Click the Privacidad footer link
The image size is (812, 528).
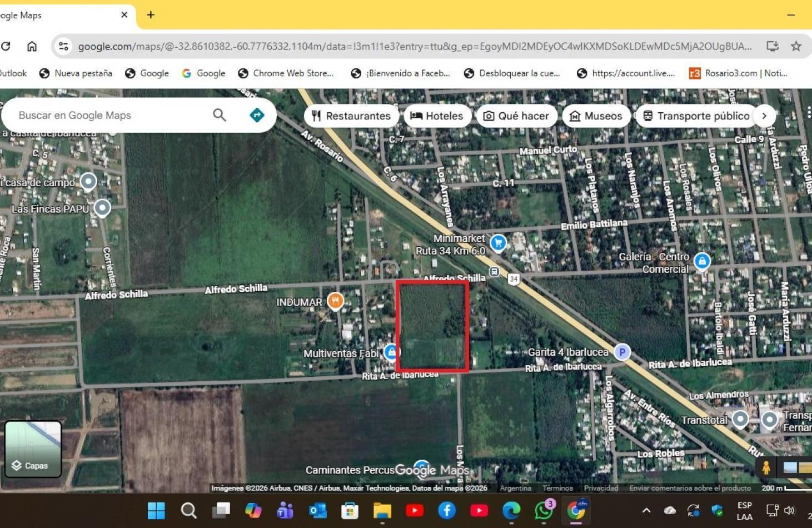601,488
